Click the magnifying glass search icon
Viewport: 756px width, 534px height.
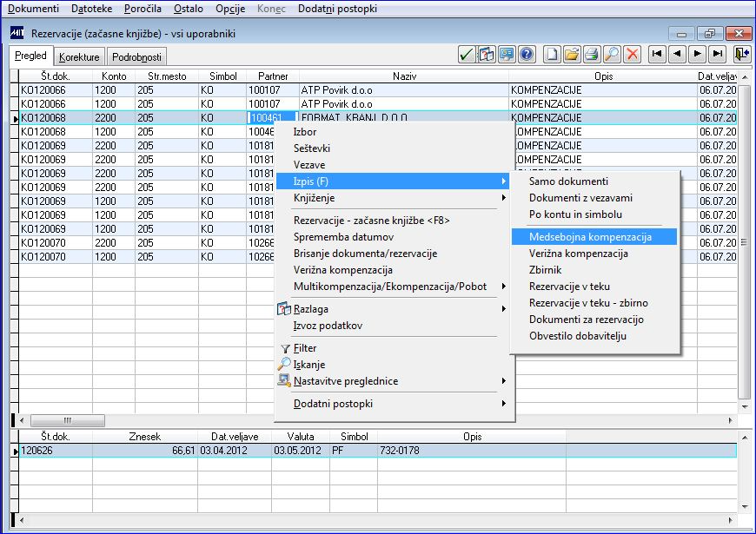[x=612, y=55]
